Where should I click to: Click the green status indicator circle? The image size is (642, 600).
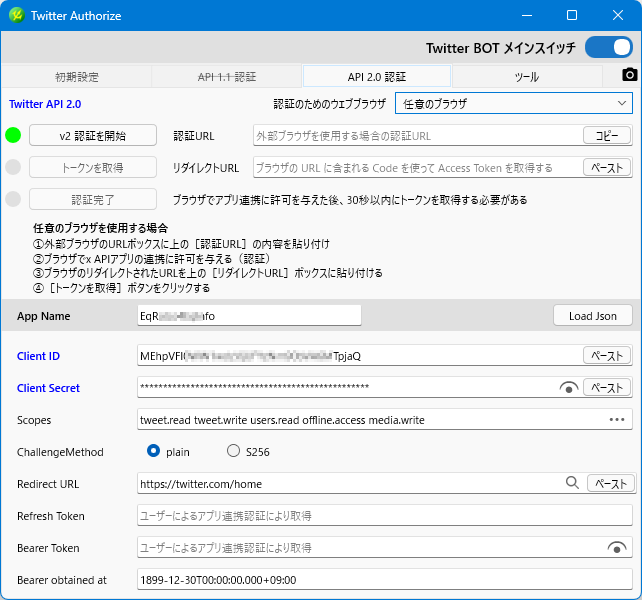[14, 135]
